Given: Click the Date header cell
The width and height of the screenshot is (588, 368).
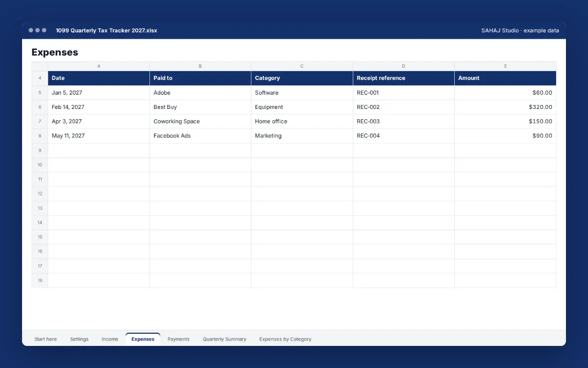Looking at the screenshot, I should point(99,78).
